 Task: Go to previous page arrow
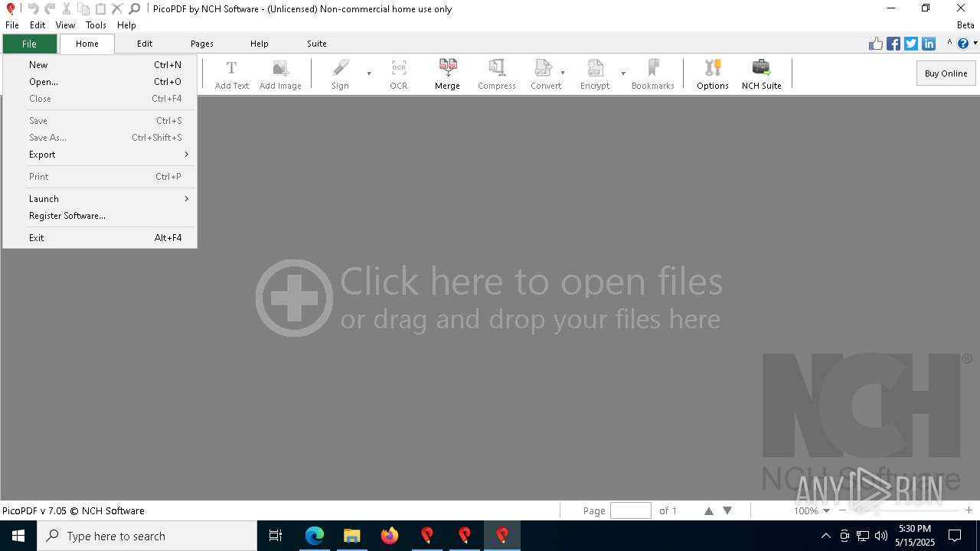(x=708, y=510)
